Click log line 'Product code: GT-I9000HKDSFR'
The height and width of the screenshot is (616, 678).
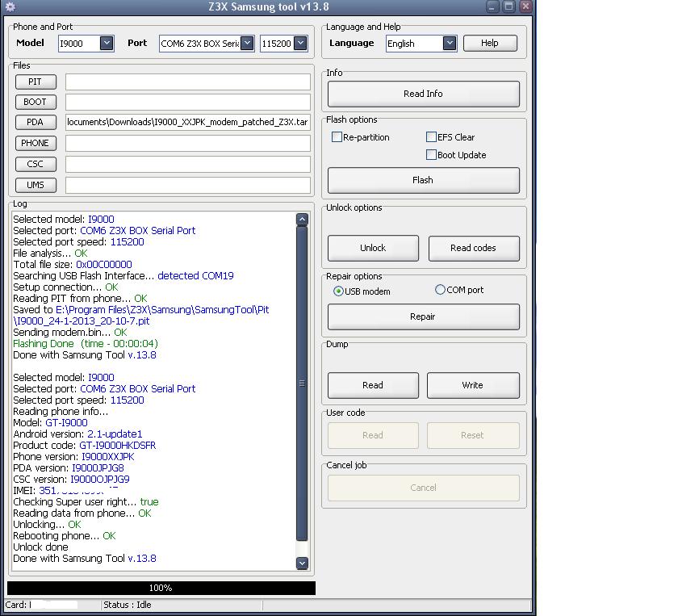click(84, 446)
